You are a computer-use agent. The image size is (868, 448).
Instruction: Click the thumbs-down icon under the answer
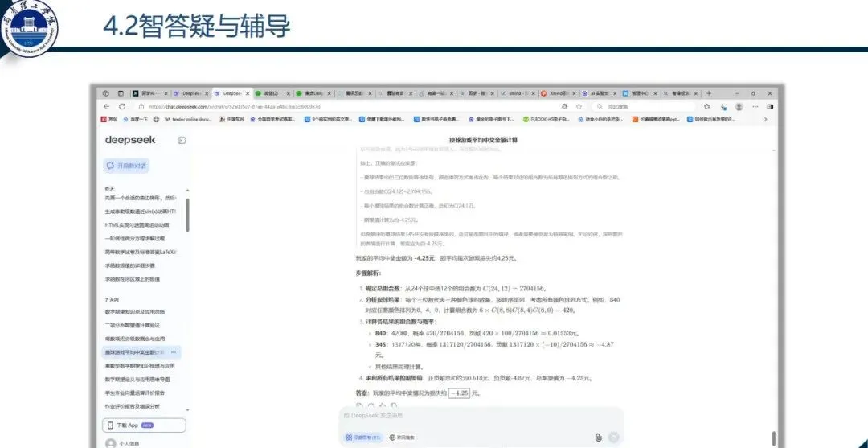coord(393,405)
